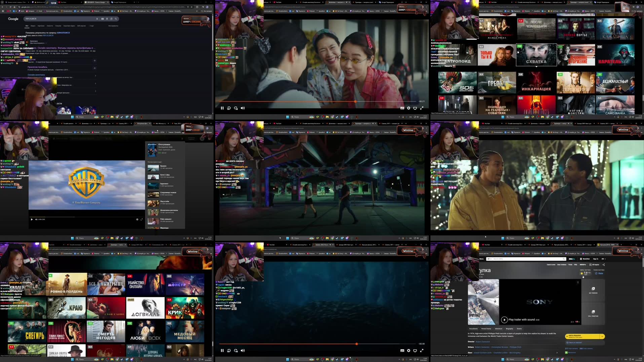Mute the volume in the bottom-center player
644x362 pixels.
(243, 351)
